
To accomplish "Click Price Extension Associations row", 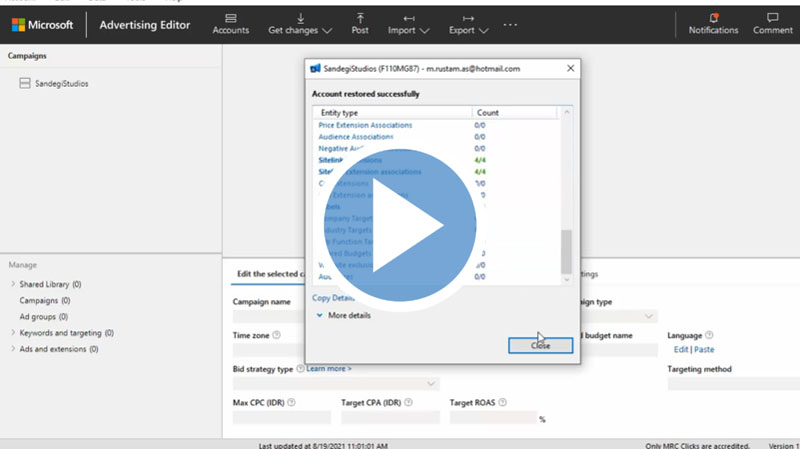I will (x=365, y=125).
